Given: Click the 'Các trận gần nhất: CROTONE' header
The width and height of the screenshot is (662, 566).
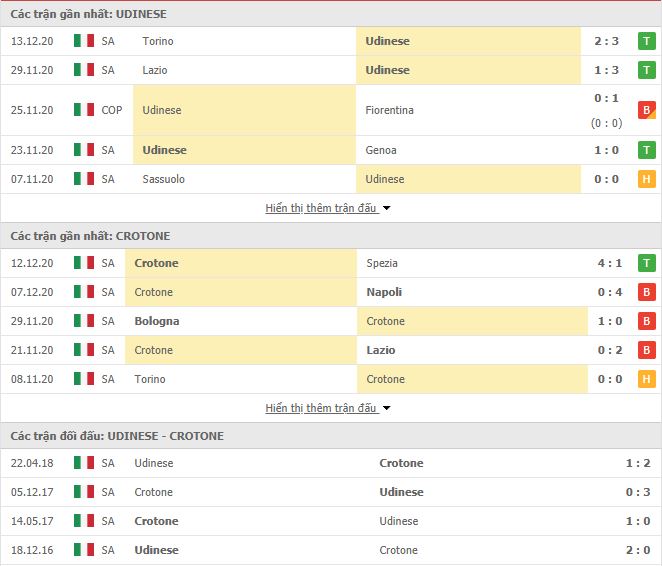Looking at the screenshot, I should point(89,236).
